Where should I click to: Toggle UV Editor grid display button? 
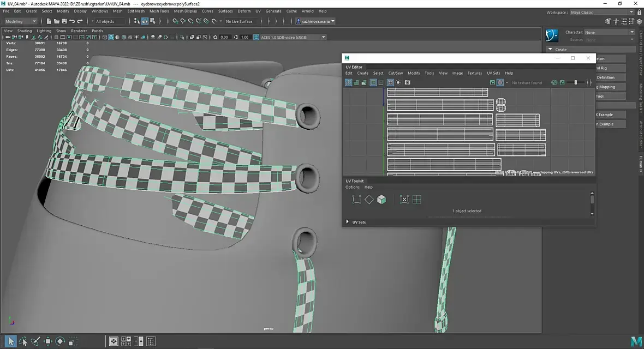point(390,82)
